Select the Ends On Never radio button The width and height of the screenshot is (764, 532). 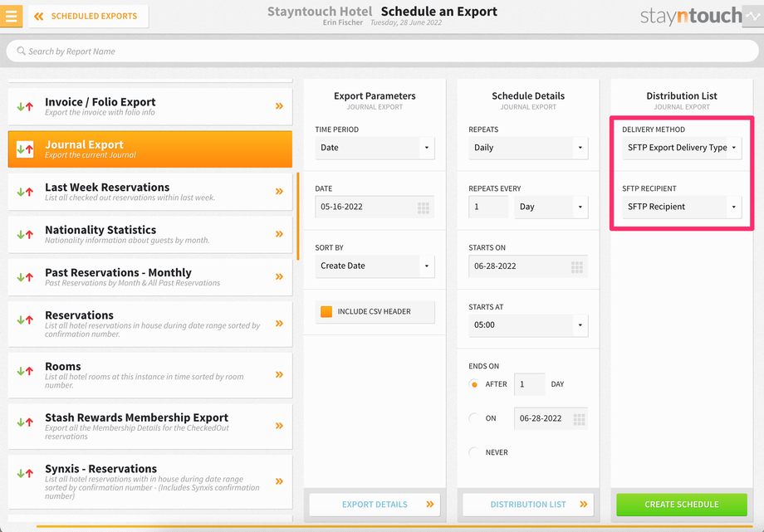[473, 452]
